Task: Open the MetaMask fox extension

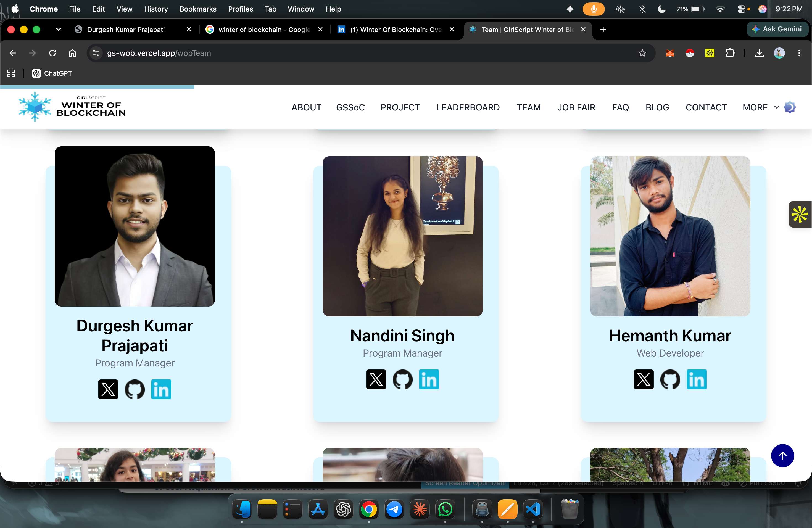Action: point(670,53)
